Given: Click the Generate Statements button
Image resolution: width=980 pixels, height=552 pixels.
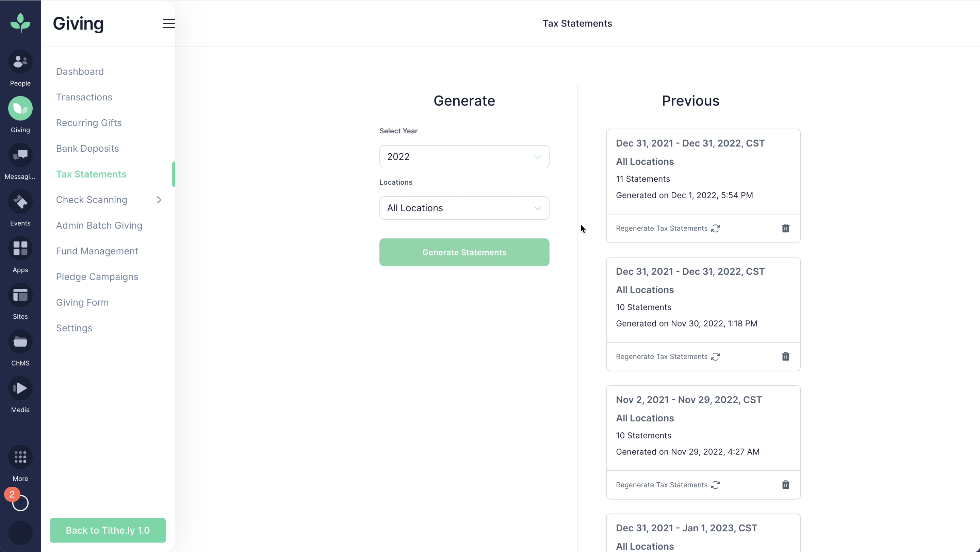Looking at the screenshot, I should (x=464, y=252).
